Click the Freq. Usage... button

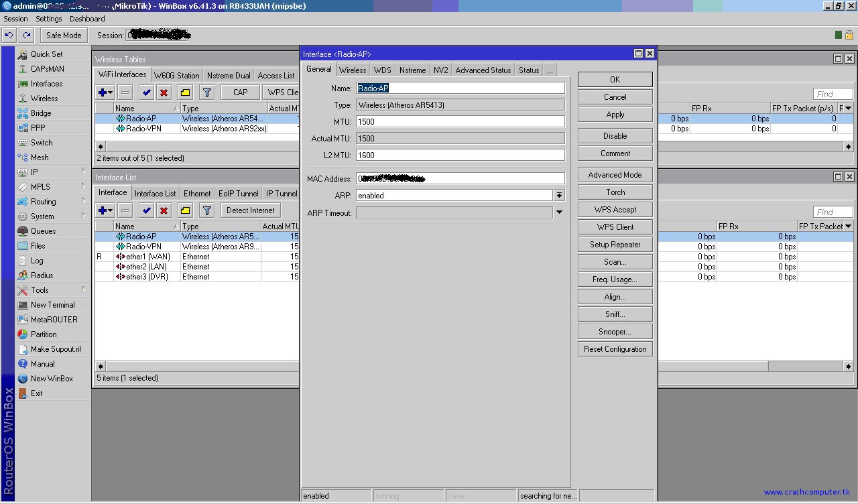click(x=615, y=279)
